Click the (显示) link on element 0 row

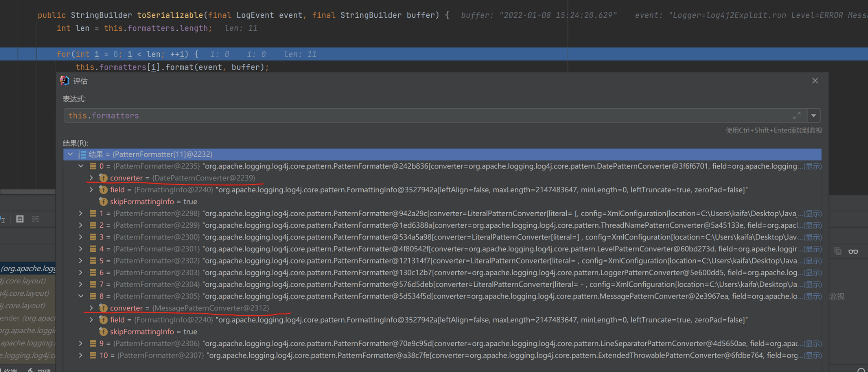pos(812,166)
